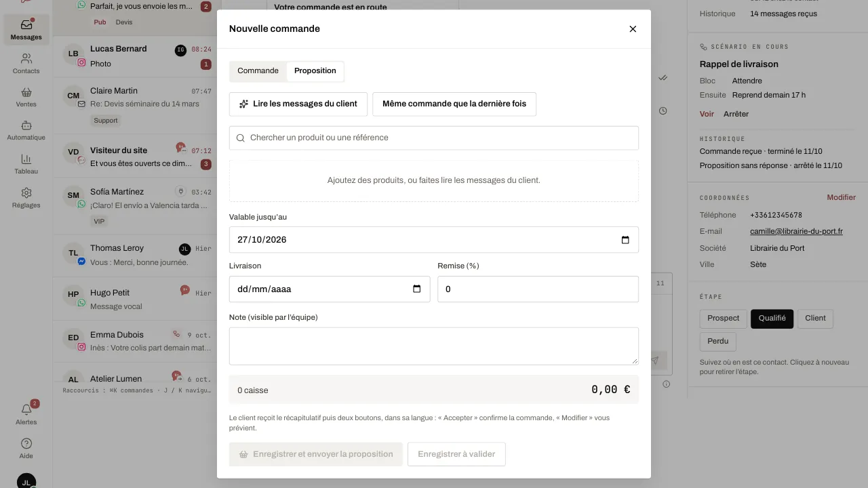Open calendar picker for Valable jusqu'au
This screenshot has height=488, width=868.
625,240
